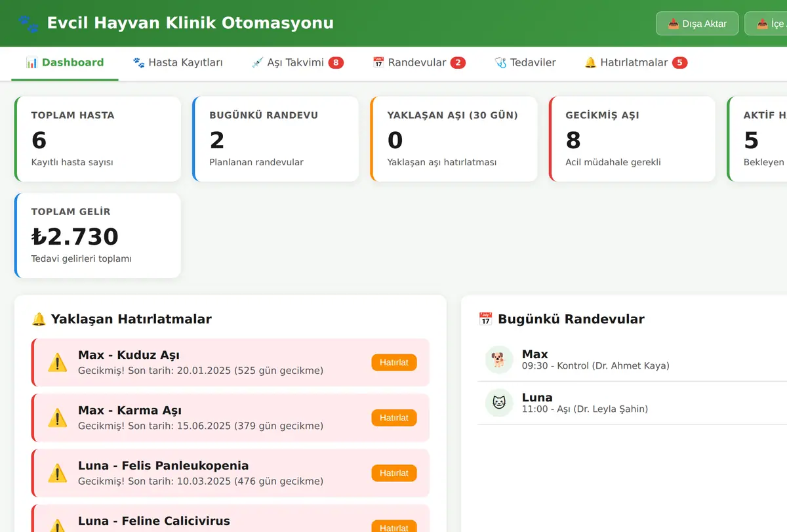This screenshot has height=532, width=787.
Task: Click the Evcil Hayvan Klinik Otomasyonu title
Action: tap(190, 24)
